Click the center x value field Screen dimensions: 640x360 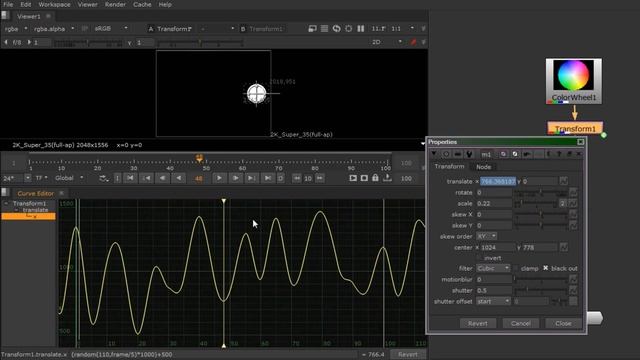498,247
